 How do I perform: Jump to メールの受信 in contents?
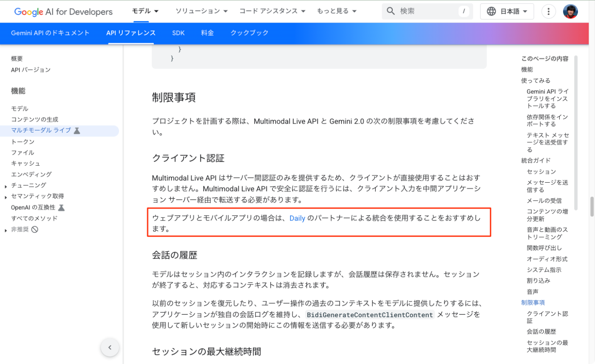(544, 200)
